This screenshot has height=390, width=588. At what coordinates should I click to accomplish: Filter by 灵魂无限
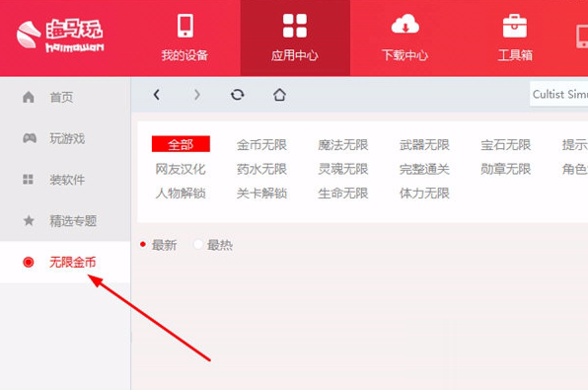click(343, 169)
